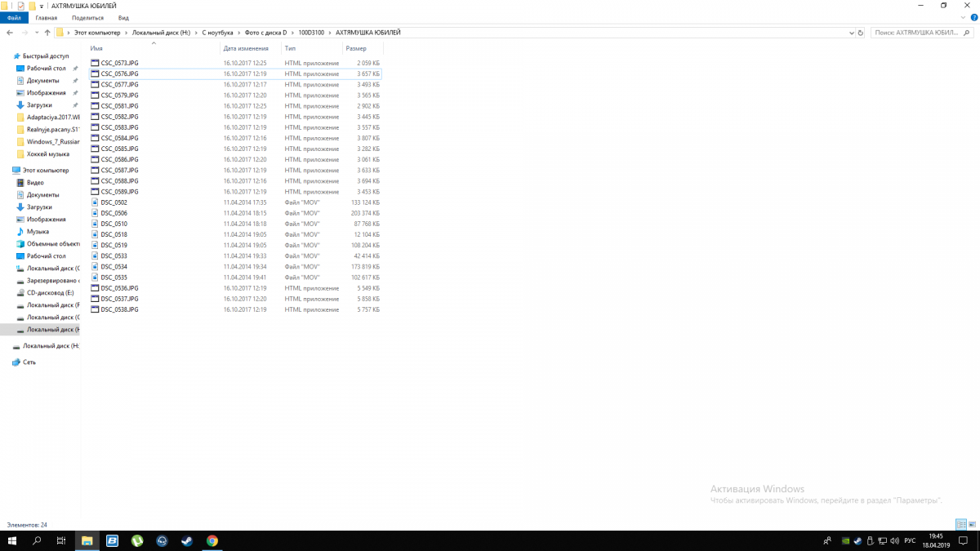Select file name DSC_0510

pos(114,224)
